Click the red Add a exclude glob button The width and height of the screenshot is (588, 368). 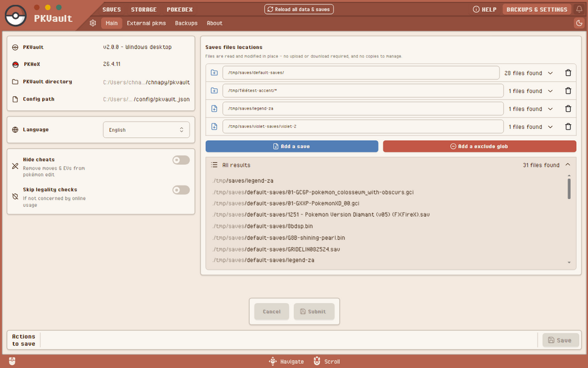click(x=479, y=147)
